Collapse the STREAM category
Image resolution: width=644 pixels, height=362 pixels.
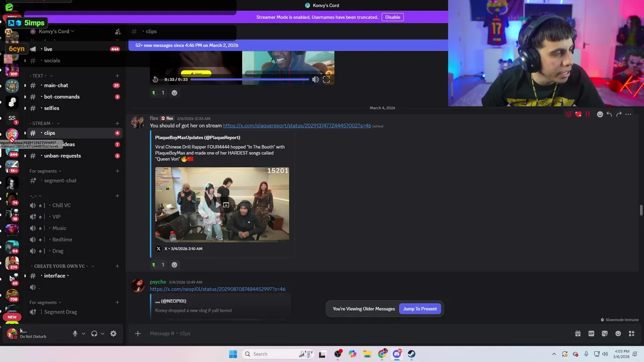pos(45,123)
